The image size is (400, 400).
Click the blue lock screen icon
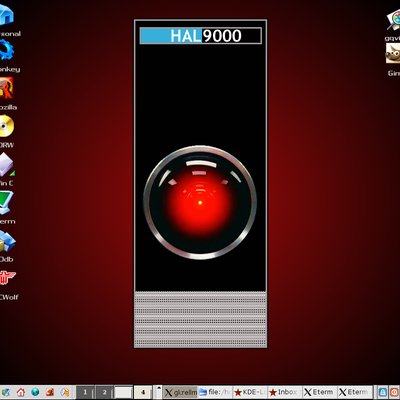[383, 392]
